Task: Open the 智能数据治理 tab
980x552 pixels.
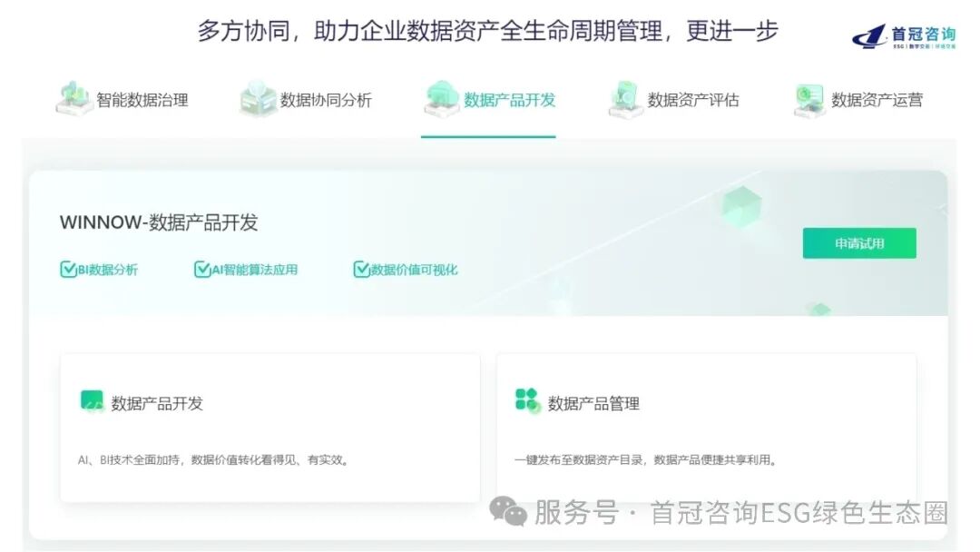Action: 122,100
